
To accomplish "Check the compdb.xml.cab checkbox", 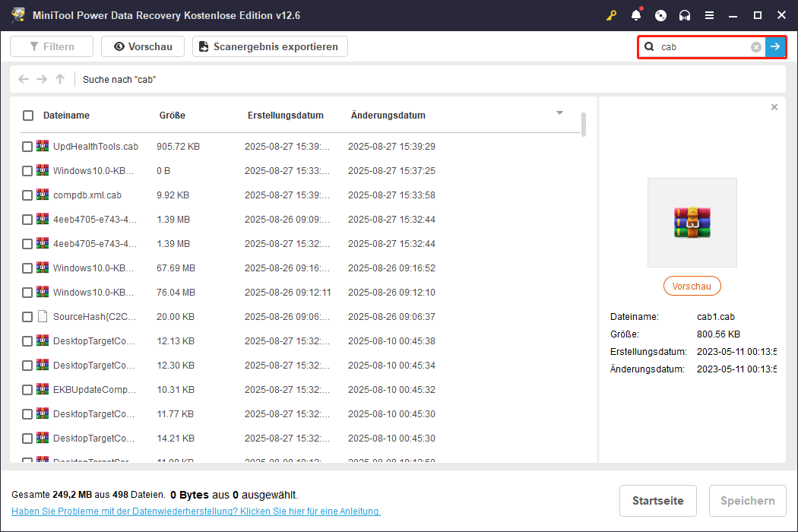I will pos(27,195).
